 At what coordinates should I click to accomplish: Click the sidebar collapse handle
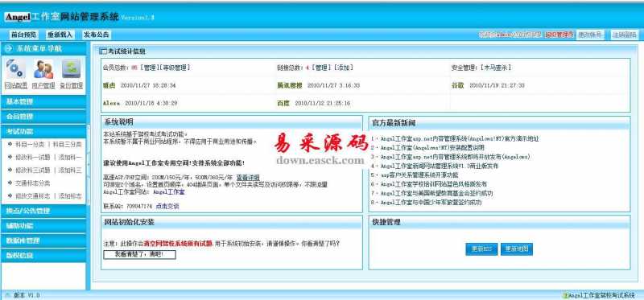(88, 165)
